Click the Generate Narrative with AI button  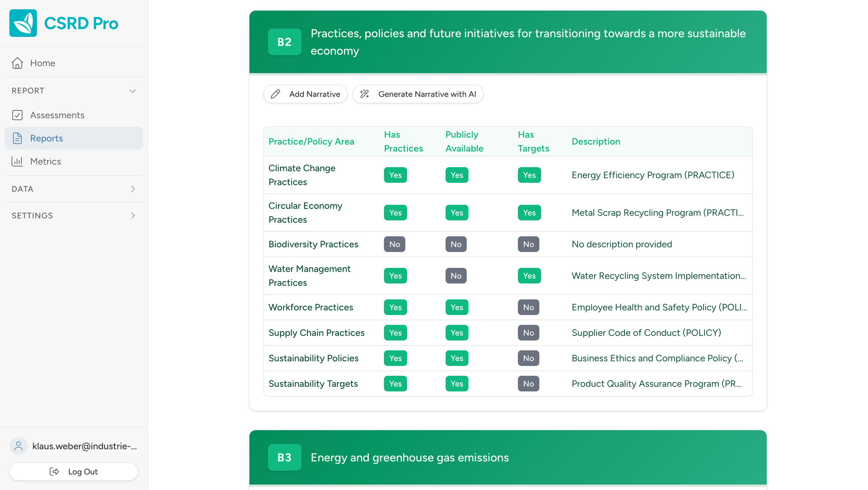click(x=418, y=94)
